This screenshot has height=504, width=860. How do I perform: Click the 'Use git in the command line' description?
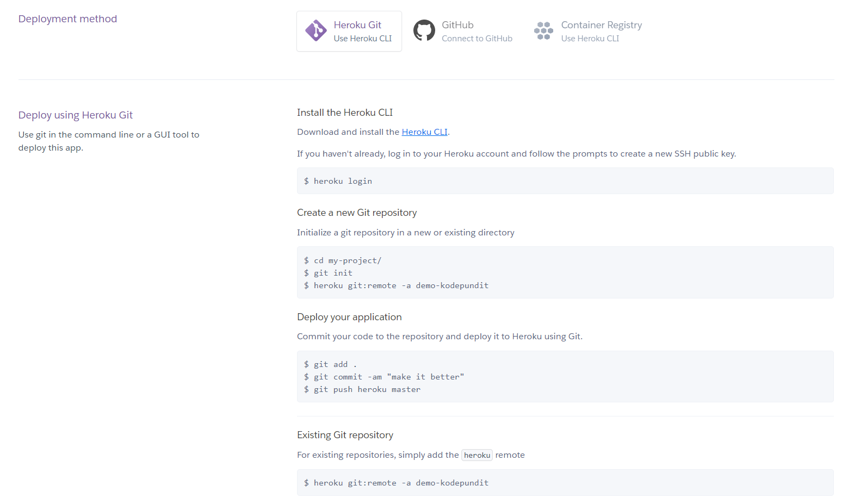pyautogui.click(x=109, y=141)
